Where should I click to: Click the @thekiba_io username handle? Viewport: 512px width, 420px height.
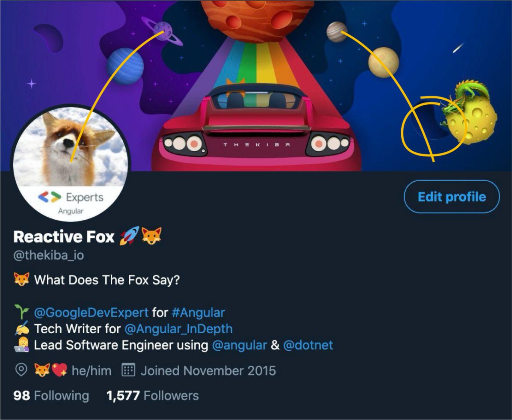pyautogui.click(x=49, y=255)
